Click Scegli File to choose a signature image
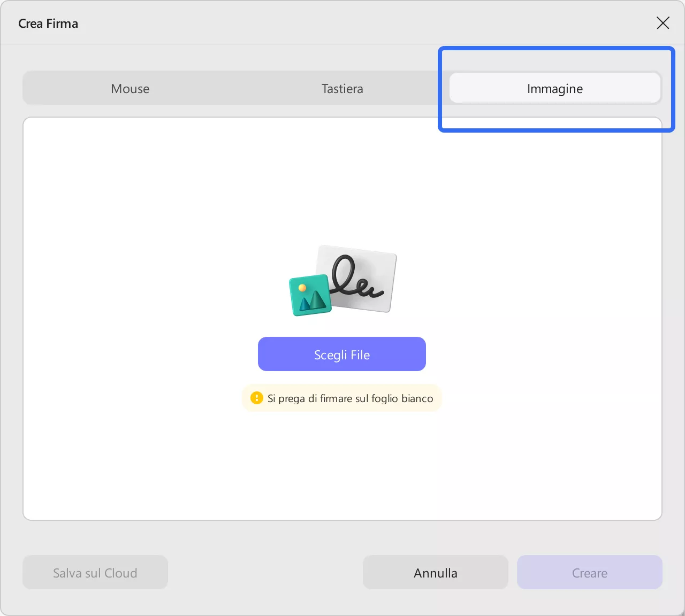The height and width of the screenshot is (616, 685). click(341, 354)
